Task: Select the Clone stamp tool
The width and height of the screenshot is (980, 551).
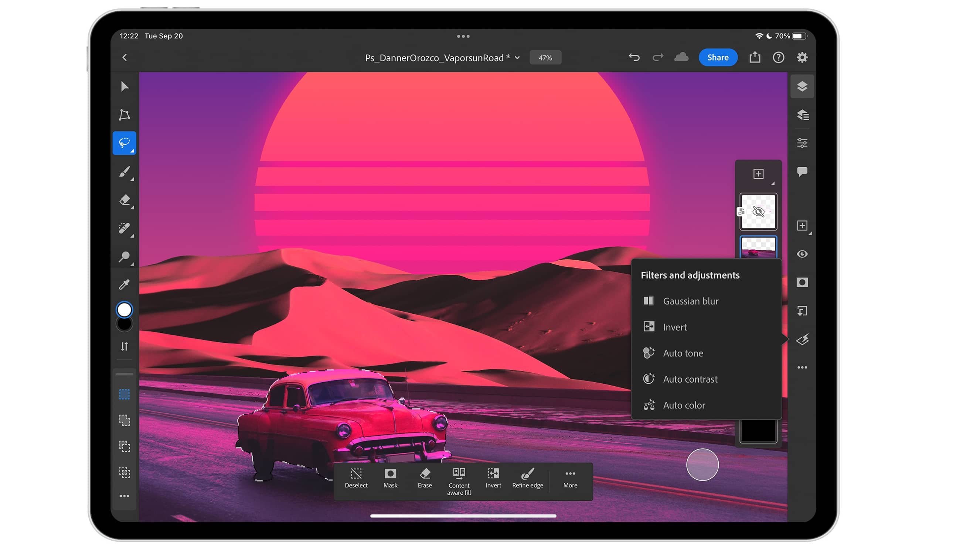Action: tap(125, 257)
